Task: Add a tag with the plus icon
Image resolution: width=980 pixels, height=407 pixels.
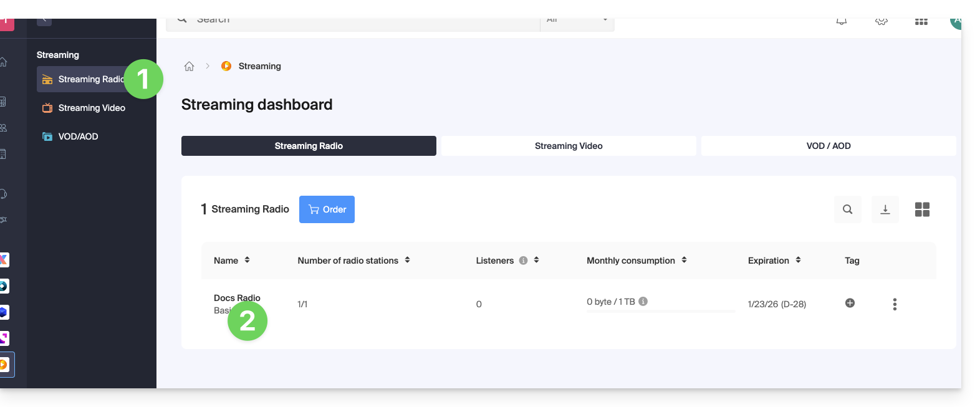Action: tap(850, 303)
